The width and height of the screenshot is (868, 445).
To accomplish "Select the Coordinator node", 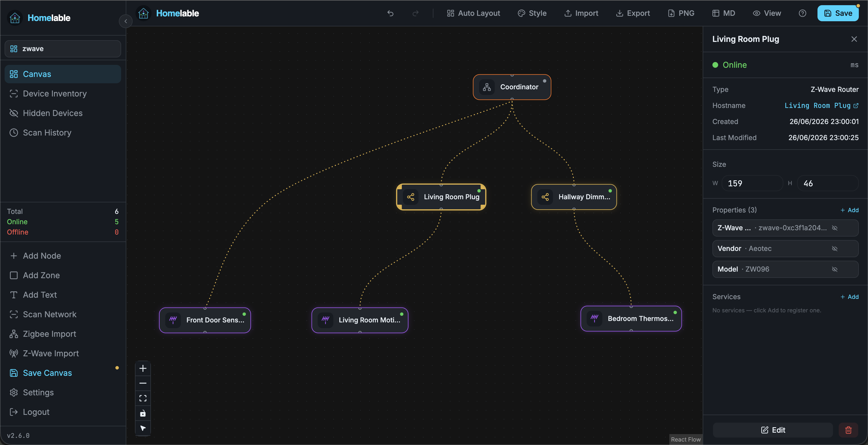I will tap(512, 87).
